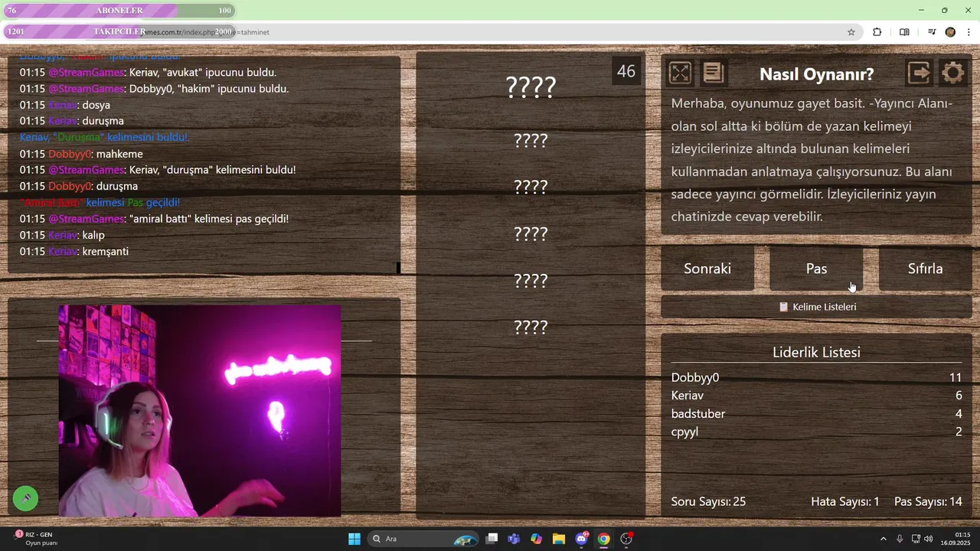Click the fullscreen expand icon
The height and width of the screenshot is (551, 980).
pyautogui.click(x=680, y=73)
